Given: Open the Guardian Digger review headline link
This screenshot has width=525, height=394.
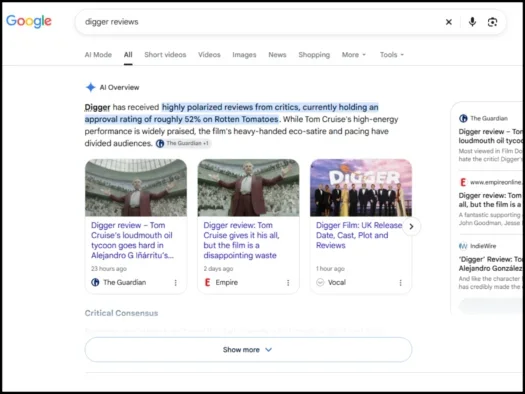Looking at the screenshot, I should 133,240.
